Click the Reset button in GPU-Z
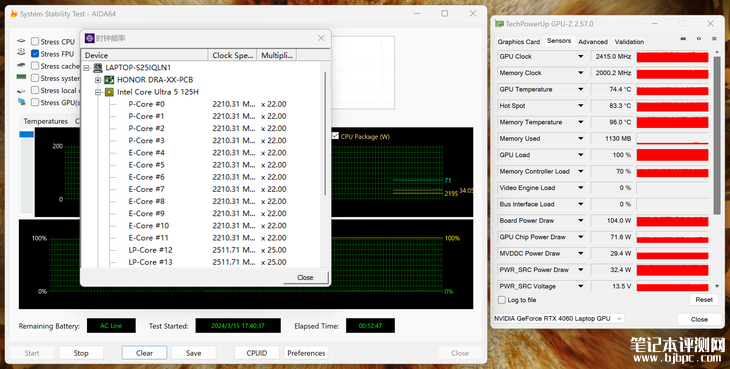This screenshot has height=369, width=730. [704, 300]
